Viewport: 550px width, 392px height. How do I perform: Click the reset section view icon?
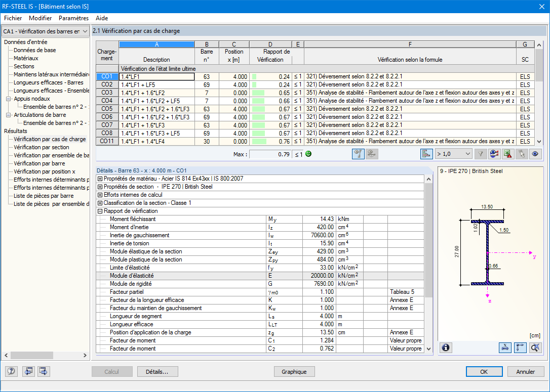(535, 347)
